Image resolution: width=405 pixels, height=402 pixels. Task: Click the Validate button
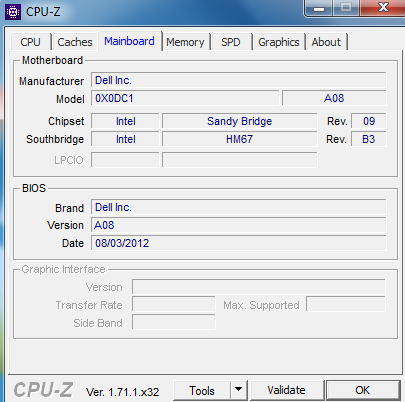[x=286, y=390]
